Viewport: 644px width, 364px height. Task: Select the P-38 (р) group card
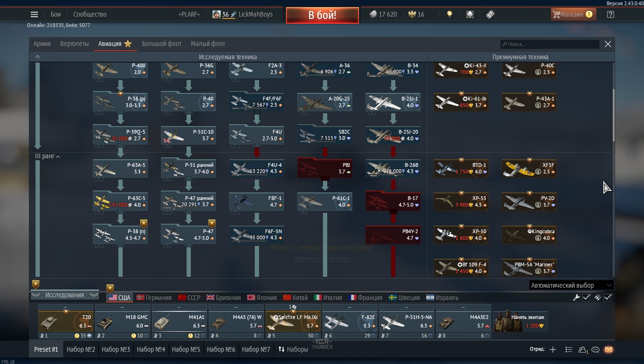pyautogui.click(x=120, y=102)
